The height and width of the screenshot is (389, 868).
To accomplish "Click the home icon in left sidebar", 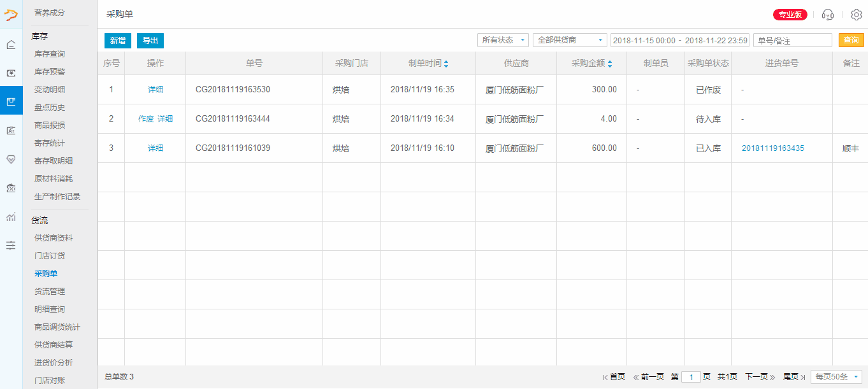I will (x=11, y=45).
